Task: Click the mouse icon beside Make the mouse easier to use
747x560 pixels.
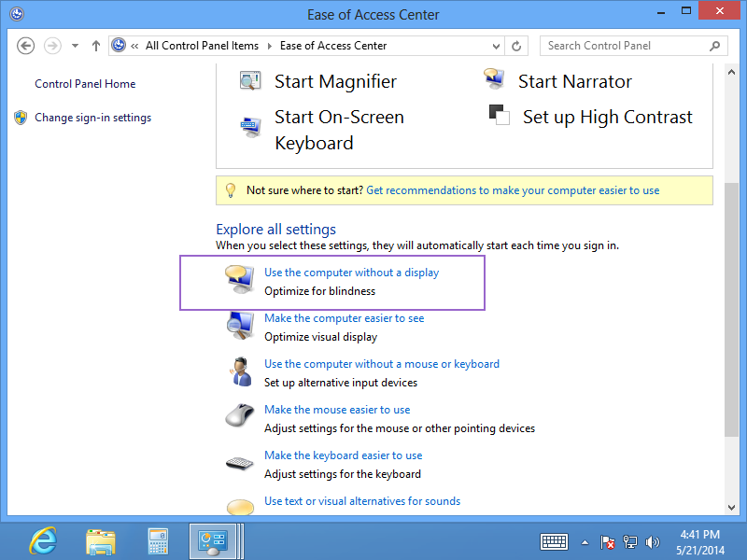Action: [240, 415]
